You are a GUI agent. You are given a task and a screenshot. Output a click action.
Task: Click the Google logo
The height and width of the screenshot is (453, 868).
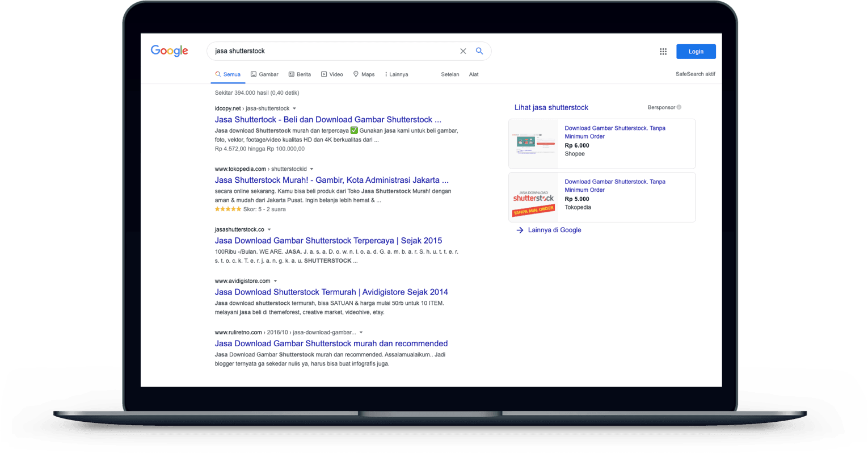tap(169, 51)
